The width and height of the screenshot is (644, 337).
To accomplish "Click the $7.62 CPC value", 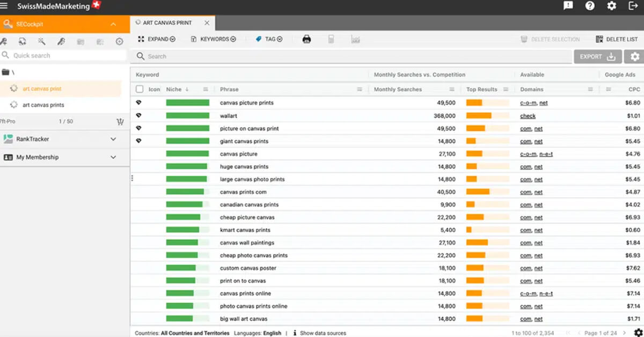I will [x=633, y=268].
